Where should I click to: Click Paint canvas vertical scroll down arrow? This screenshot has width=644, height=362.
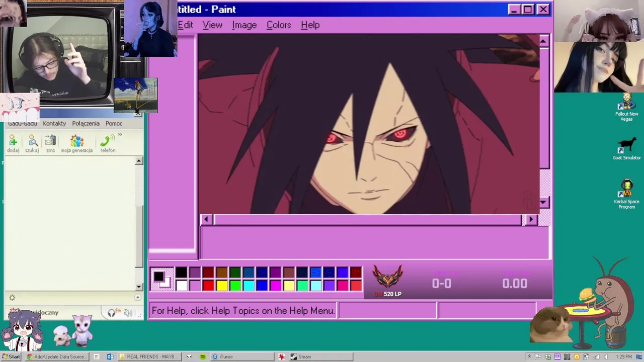coord(544,202)
